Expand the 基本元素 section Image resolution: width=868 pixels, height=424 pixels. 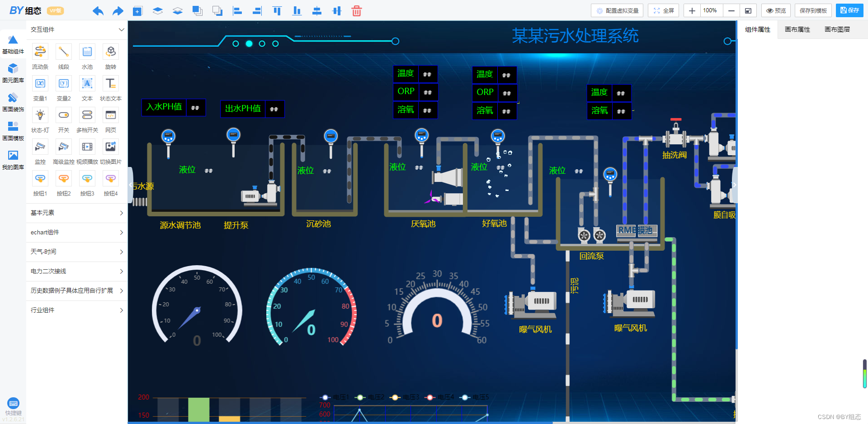click(x=77, y=213)
